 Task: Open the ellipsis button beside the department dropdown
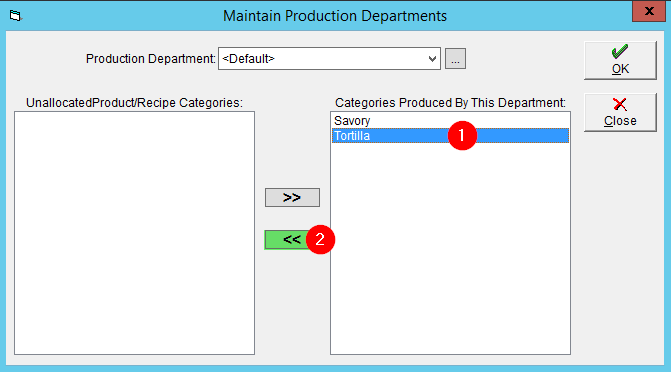point(455,59)
